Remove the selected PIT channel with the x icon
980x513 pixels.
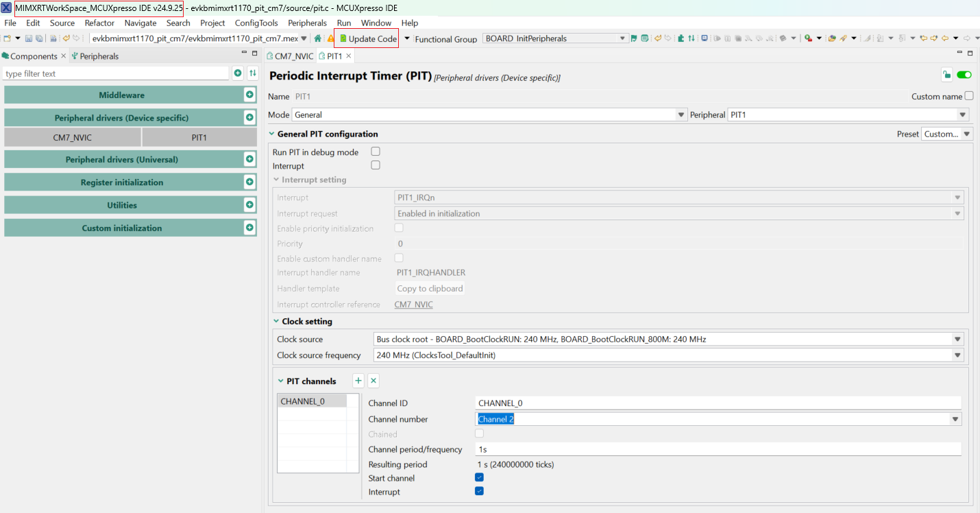tap(373, 380)
